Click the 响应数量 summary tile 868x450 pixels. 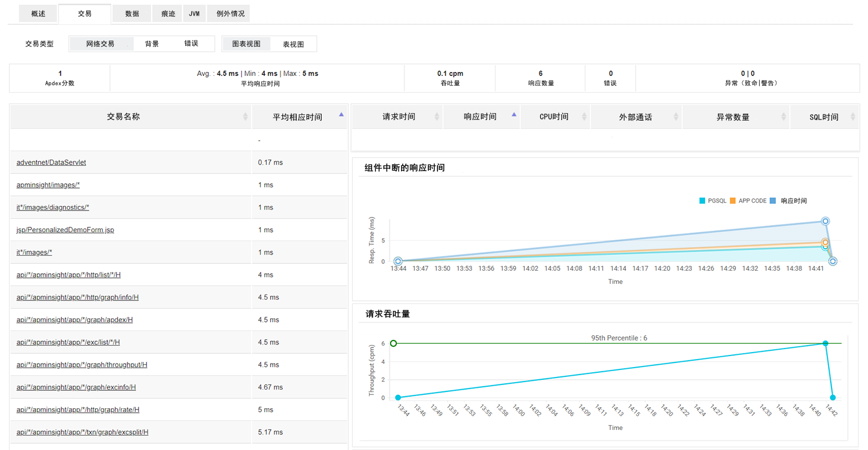tap(541, 78)
